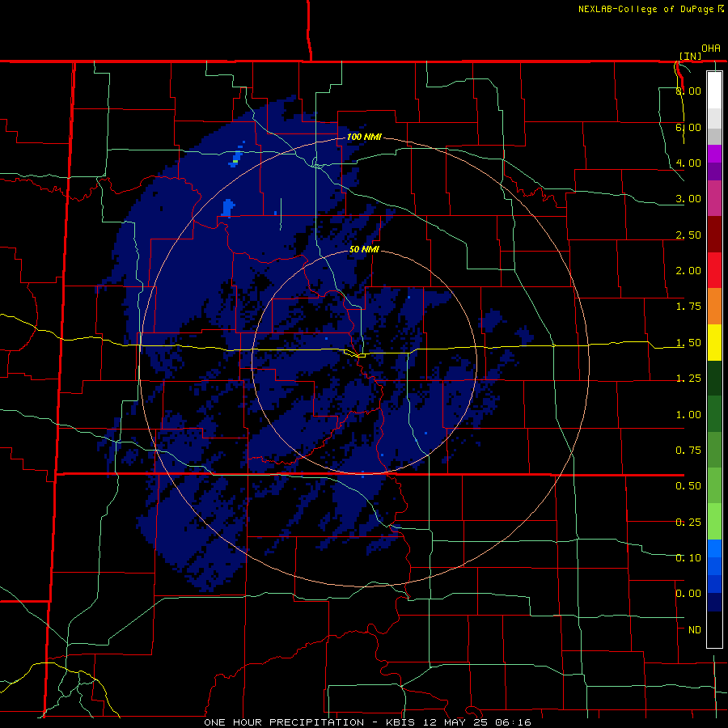This screenshot has width=728, height=728.
Task: Pick the dark red swatch beside 2.50
Action: [x=714, y=235]
